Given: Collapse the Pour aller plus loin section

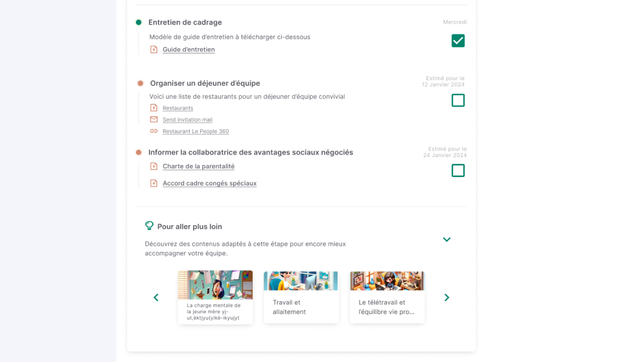Looking at the screenshot, I should 447,239.
